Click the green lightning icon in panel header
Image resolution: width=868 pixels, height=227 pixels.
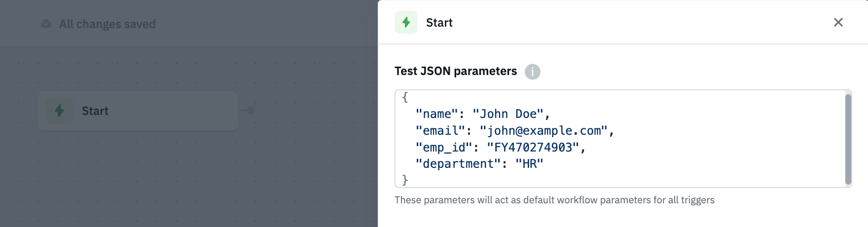(x=406, y=22)
